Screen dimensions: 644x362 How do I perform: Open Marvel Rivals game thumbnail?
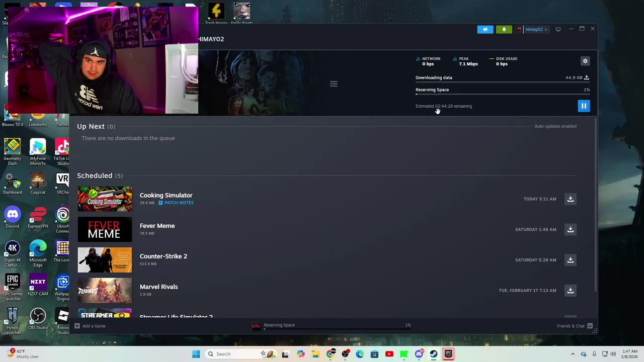(105, 290)
